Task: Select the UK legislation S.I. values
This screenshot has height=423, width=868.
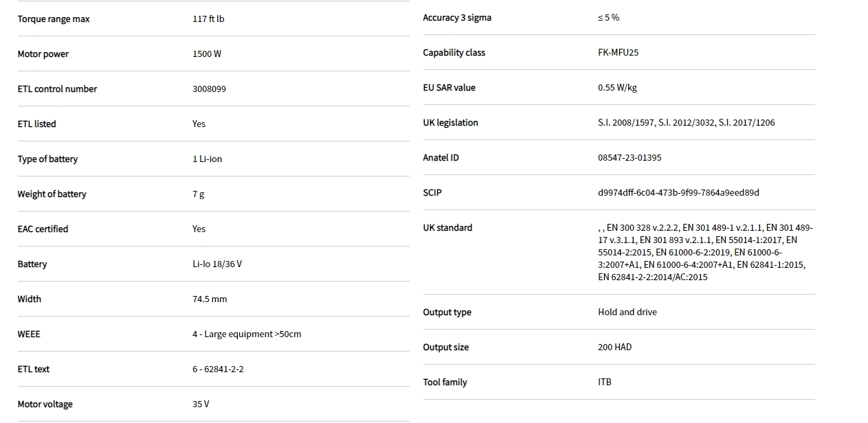Action: (685, 123)
